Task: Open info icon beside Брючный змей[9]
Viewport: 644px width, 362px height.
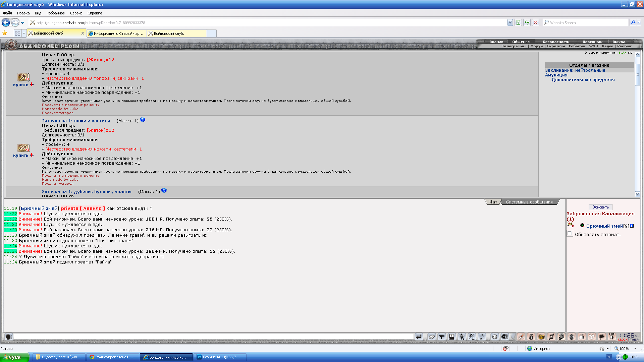Action: (632, 226)
